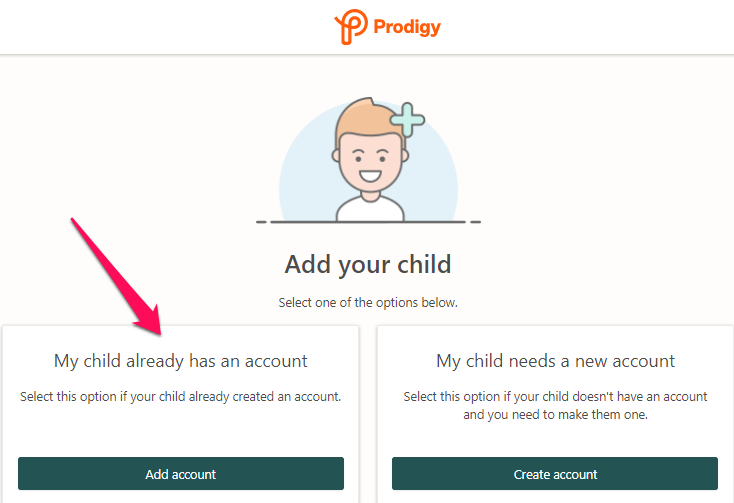This screenshot has height=503, width=734.
Task: Select "My child needs a new account" heading
Action: click(x=555, y=361)
